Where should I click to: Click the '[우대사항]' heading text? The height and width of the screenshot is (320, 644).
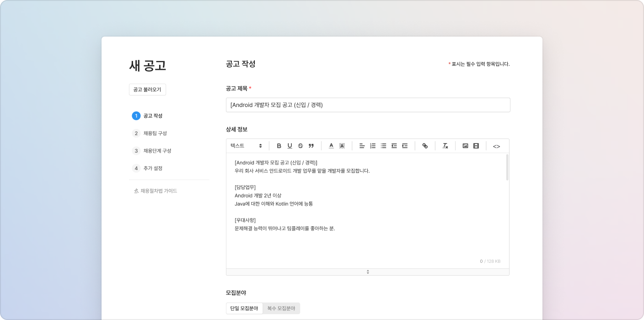pos(245,220)
